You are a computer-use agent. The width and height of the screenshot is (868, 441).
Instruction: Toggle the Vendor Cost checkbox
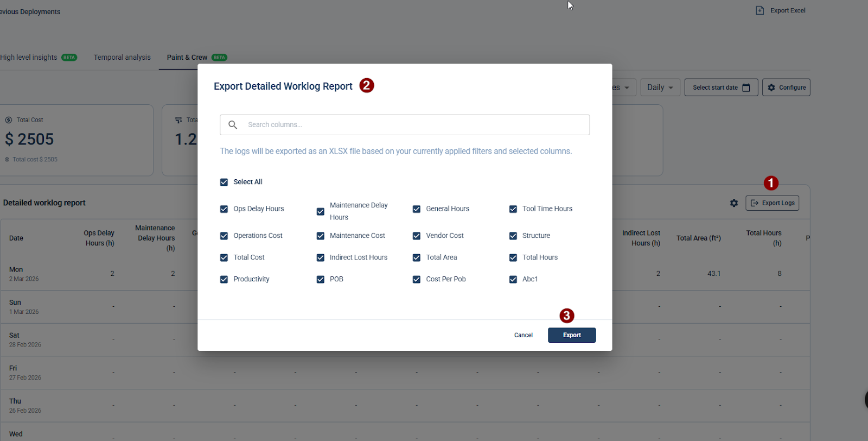tap(417, 236)
